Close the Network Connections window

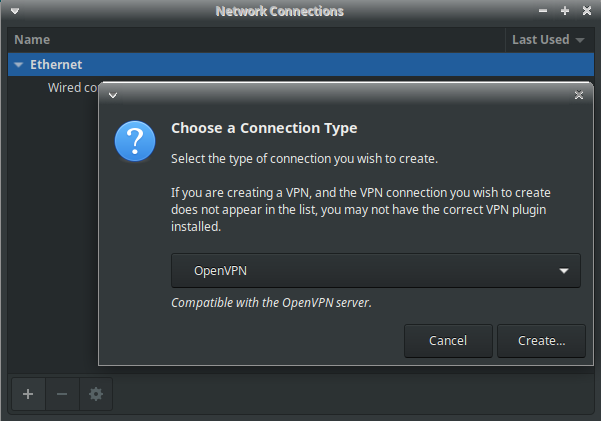[585, 11]
